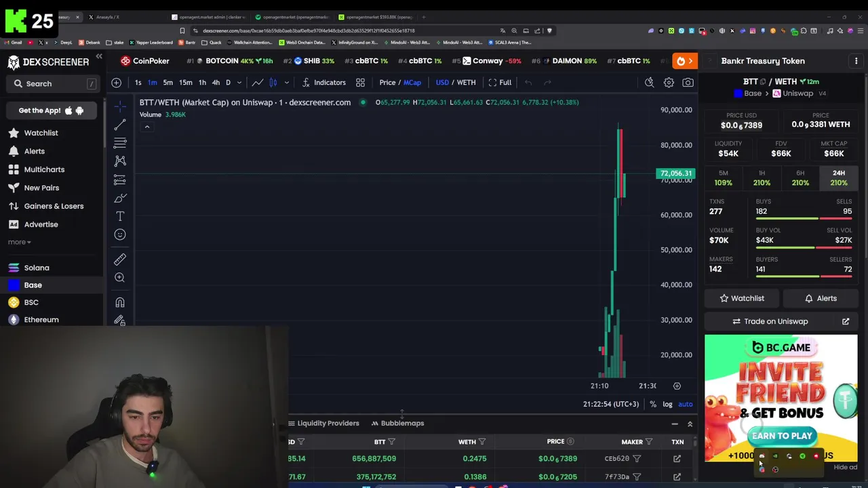868x488 pixels.
Task: Select the 1s timeframe
Action: [x=138, y=83]
